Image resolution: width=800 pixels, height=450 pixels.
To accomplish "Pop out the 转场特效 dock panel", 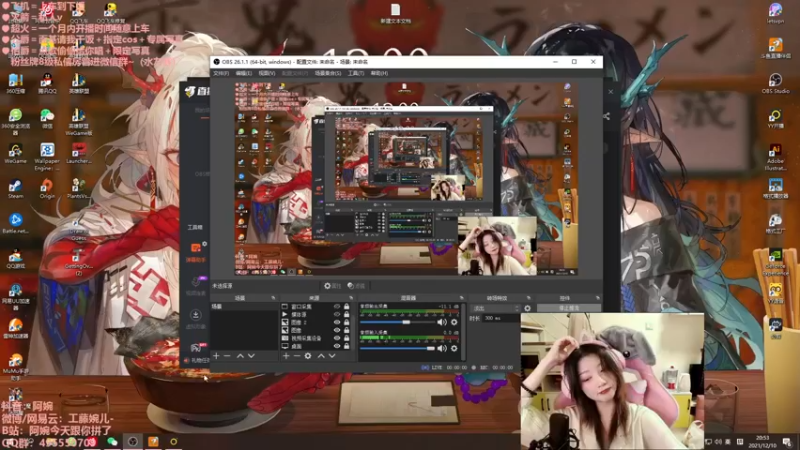I will tap(528, 298).
